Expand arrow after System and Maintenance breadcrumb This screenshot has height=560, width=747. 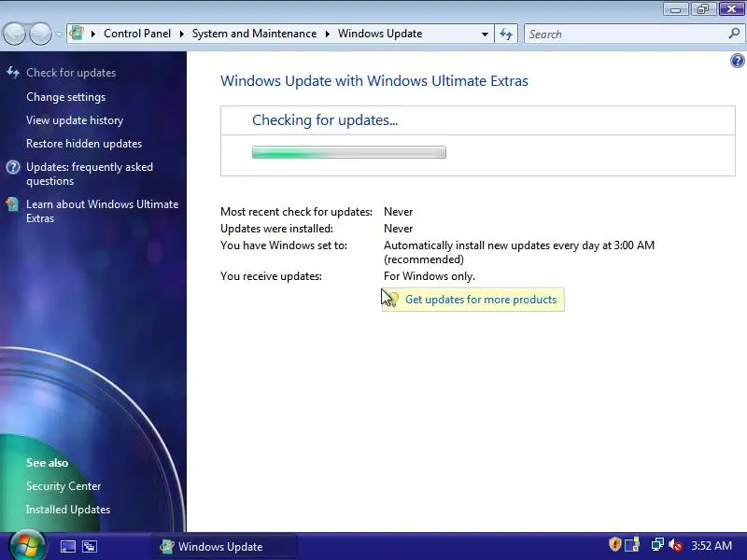[x=328, y=34]
